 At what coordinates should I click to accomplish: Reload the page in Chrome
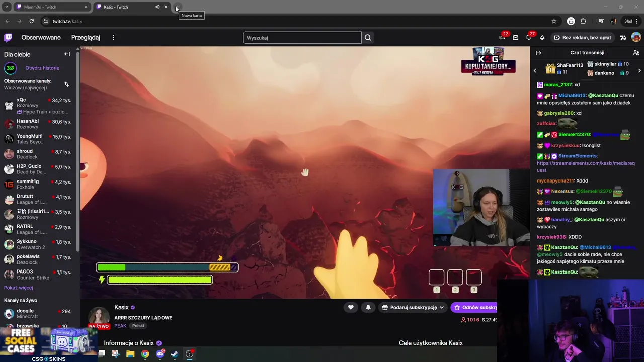(x=31, y=21)
